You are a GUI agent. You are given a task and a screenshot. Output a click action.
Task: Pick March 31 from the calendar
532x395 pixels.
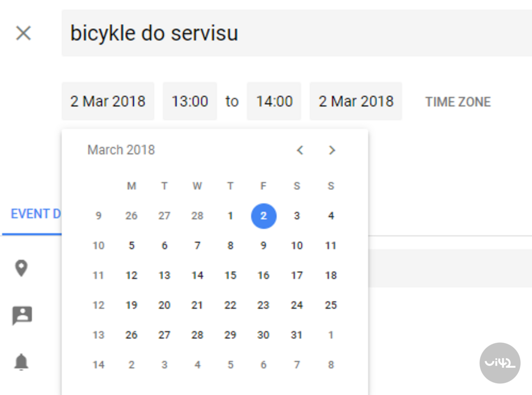coord(296,335)
